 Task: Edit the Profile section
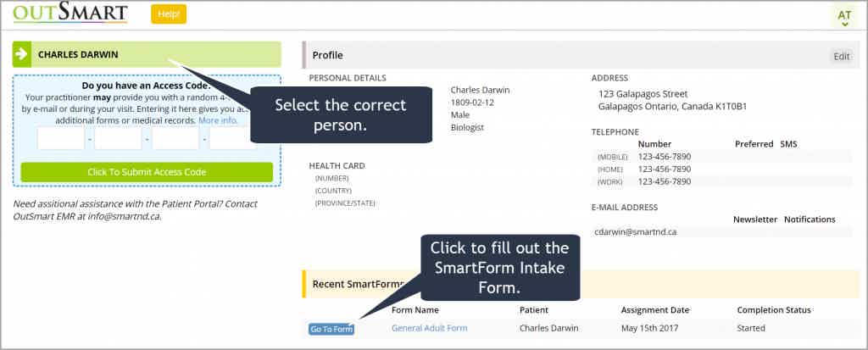pyautogui.click(x=842, y=56)
